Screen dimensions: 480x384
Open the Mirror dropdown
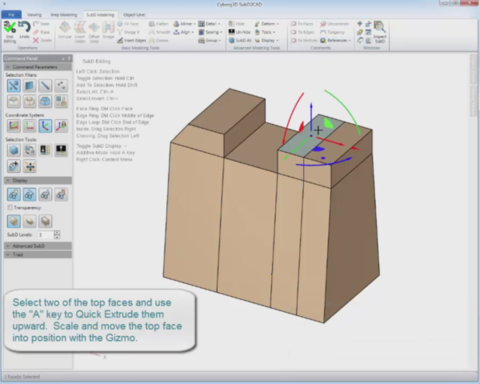184,24
